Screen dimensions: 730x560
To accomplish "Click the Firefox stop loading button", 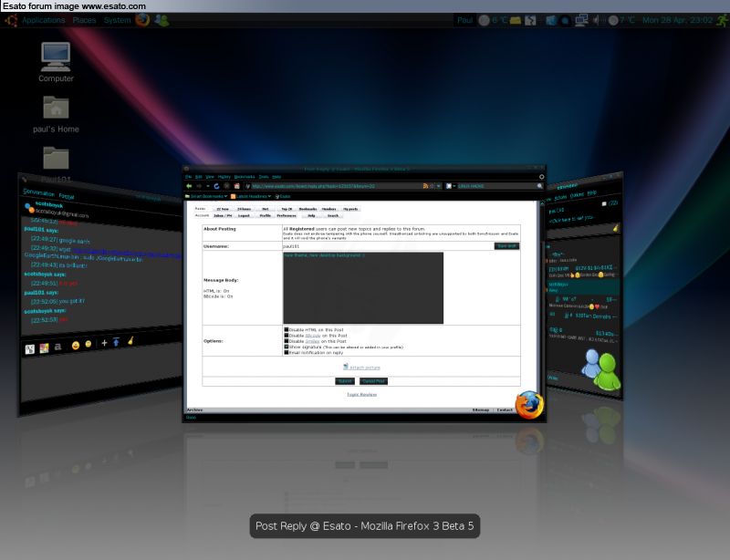I will [x=226, y=186].
